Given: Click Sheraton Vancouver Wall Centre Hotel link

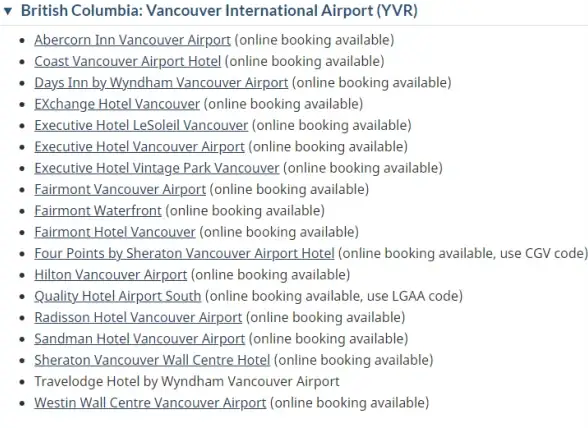Looking at the screenshot, I should [x=152, y=360].
